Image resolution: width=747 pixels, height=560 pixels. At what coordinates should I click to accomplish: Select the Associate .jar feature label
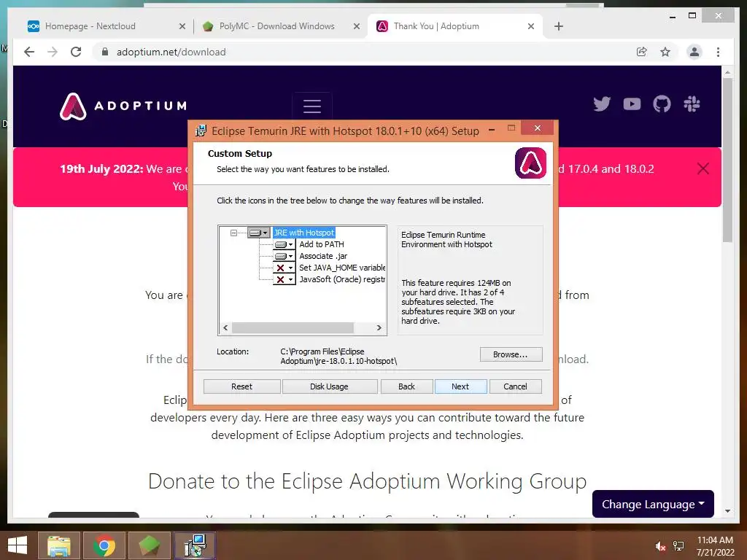point(323,256)
